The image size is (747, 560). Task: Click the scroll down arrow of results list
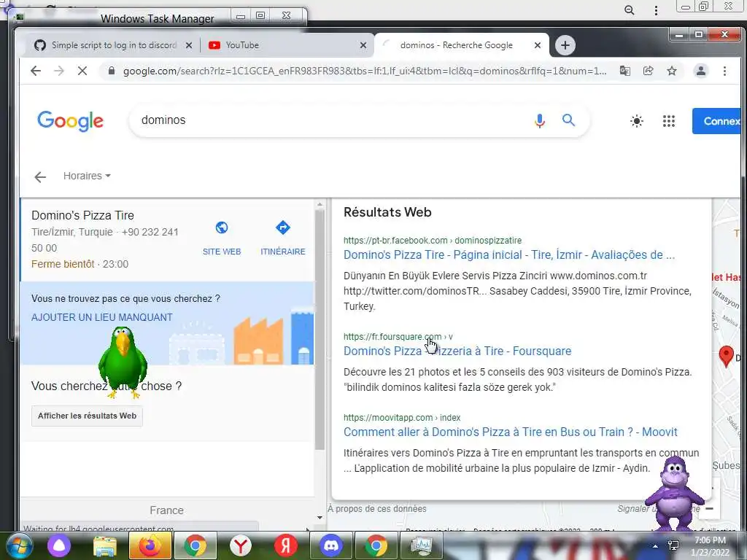pos(320,518)
